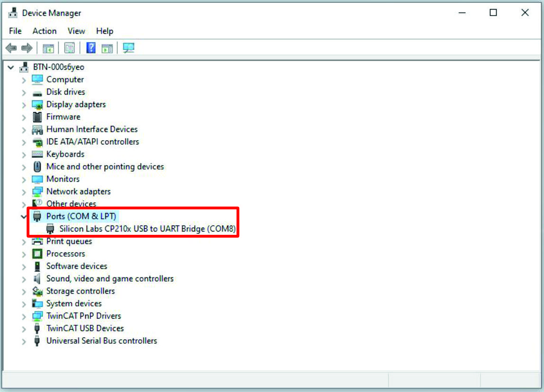Click the show/hide console tree toolbar icon

coord(48,48)
